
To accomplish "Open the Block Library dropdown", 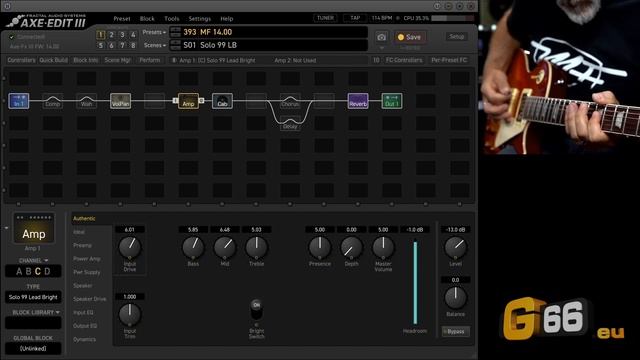I will [36, 312].
